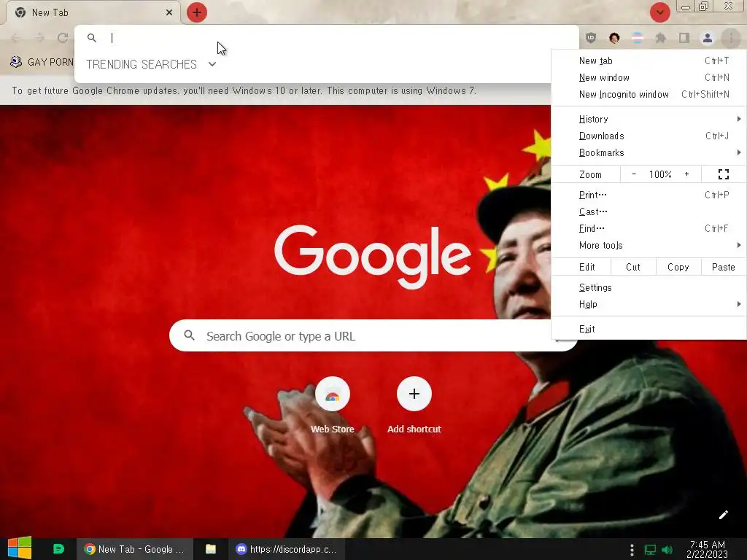
Task: Click the red new tab plus button
Action: (197, 12)
